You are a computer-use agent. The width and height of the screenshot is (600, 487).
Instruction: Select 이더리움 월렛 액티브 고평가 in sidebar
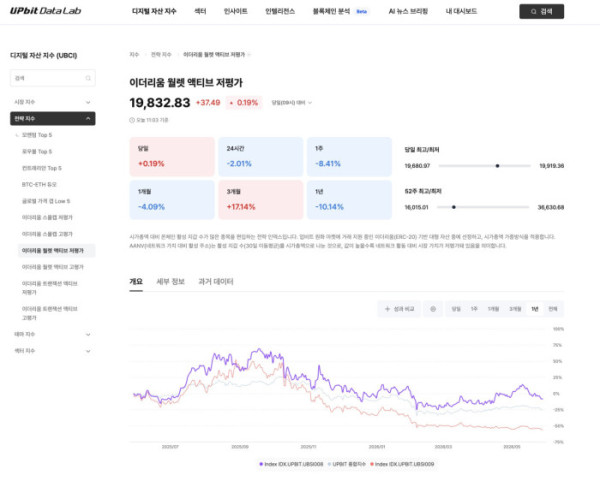pyautogui.click(x=52, y=267)
